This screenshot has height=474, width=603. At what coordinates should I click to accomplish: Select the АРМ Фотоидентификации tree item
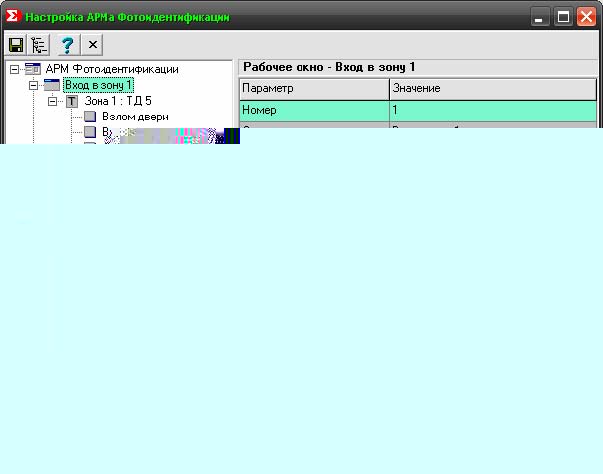pos(112,69)
